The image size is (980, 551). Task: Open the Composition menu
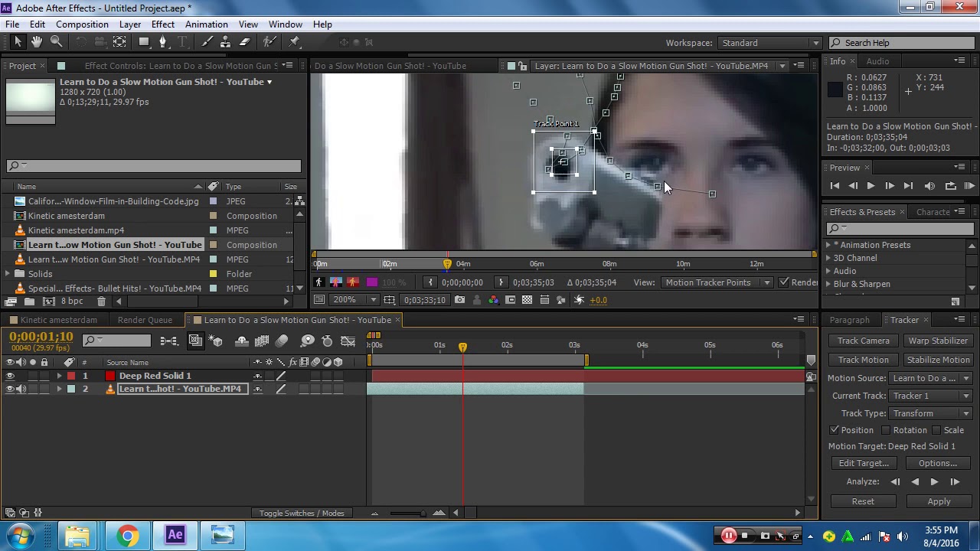point(82,24)
